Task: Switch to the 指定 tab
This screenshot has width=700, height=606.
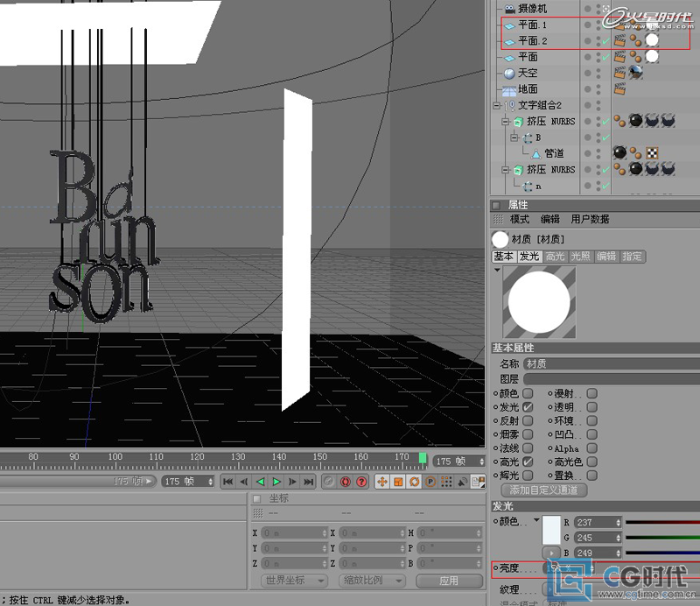Action: (x=632, y=256)
